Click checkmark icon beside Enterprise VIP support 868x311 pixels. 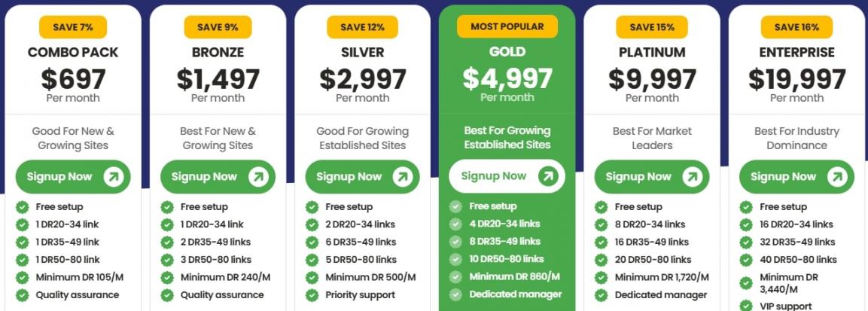[x=746, y=306]
